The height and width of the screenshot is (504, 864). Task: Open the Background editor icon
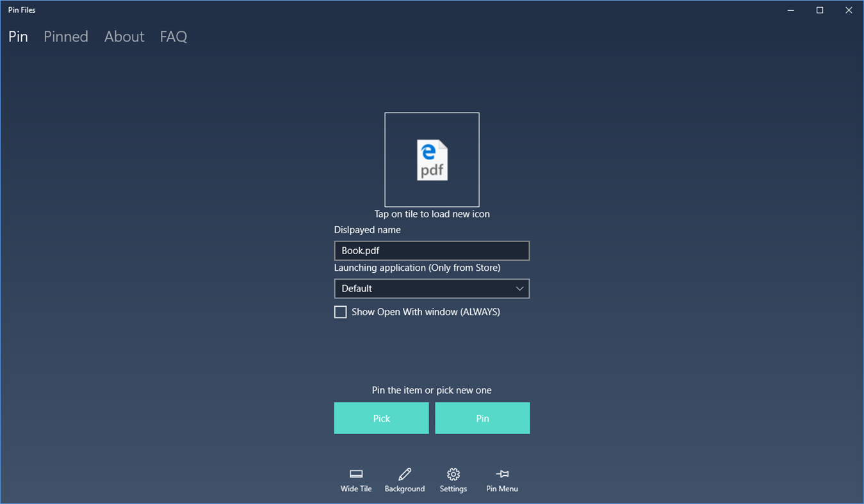[404, 480]
